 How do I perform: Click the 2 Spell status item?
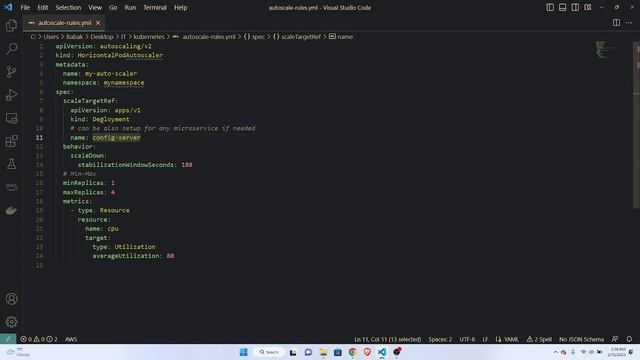pos(539,339)
